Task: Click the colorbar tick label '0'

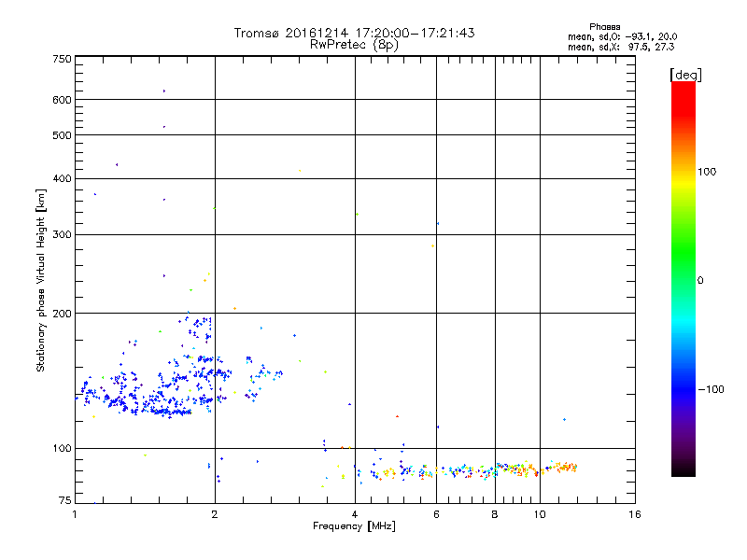Action: coord(700,281)
